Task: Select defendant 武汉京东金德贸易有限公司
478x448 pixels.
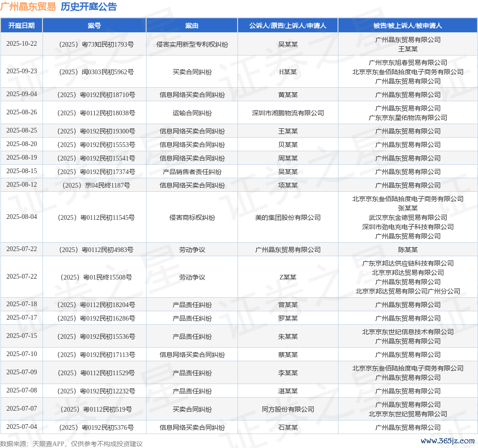Action: coord(408,217)
